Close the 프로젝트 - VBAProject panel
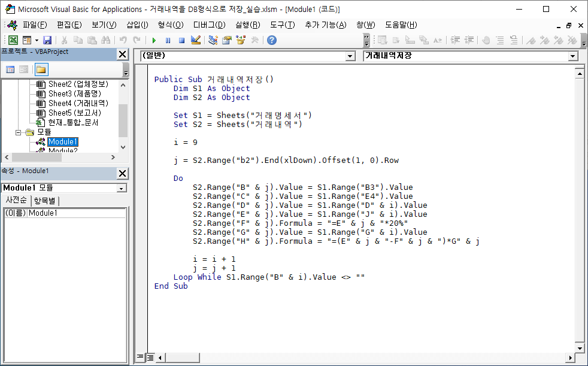 click(x=123, y=55)
